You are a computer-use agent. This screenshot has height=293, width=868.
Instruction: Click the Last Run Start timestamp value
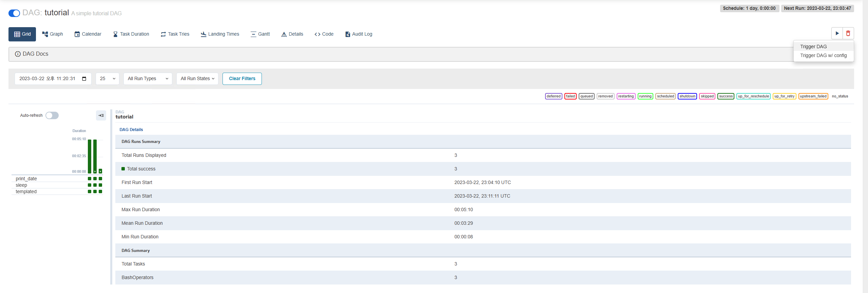tap(482, 196)
